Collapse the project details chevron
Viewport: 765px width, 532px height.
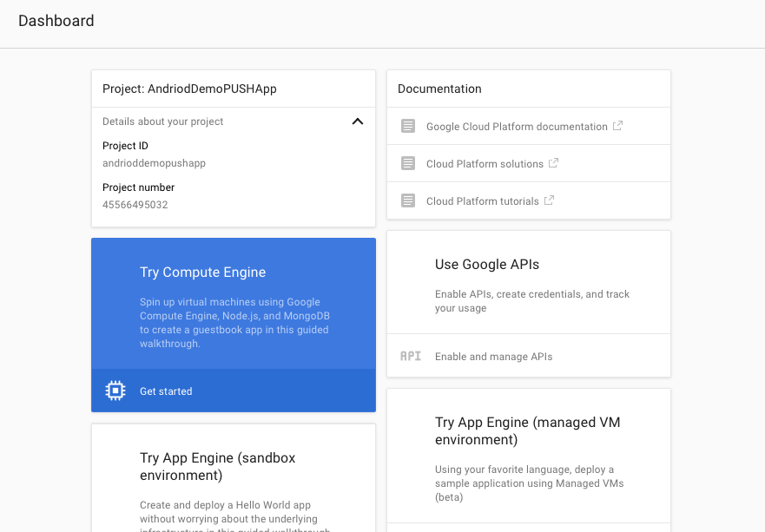(x=357, y=122)
